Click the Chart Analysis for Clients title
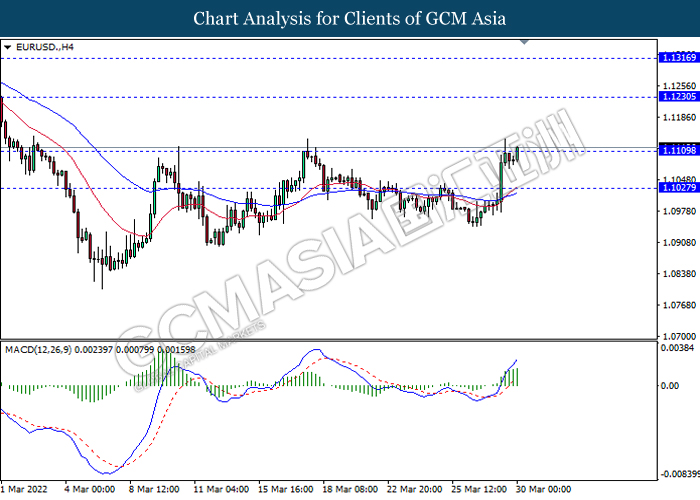Screen dimensions: 700x500 point(350,19)
